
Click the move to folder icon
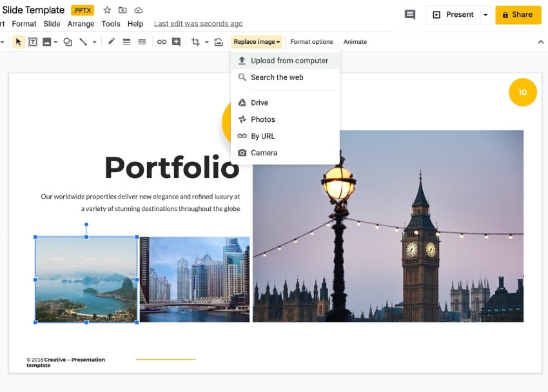[122, 10]
